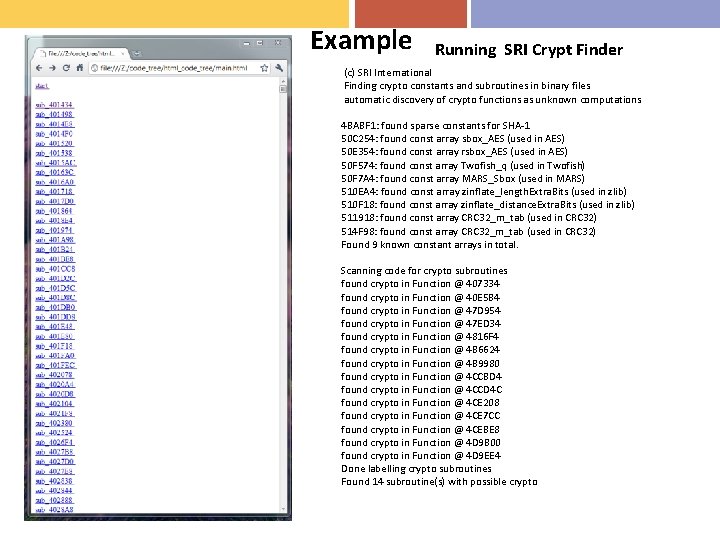Open the sub_4014FC link
Image resolution: width=720 pixels, height=540 pixels.
click(x=54, y=134)
